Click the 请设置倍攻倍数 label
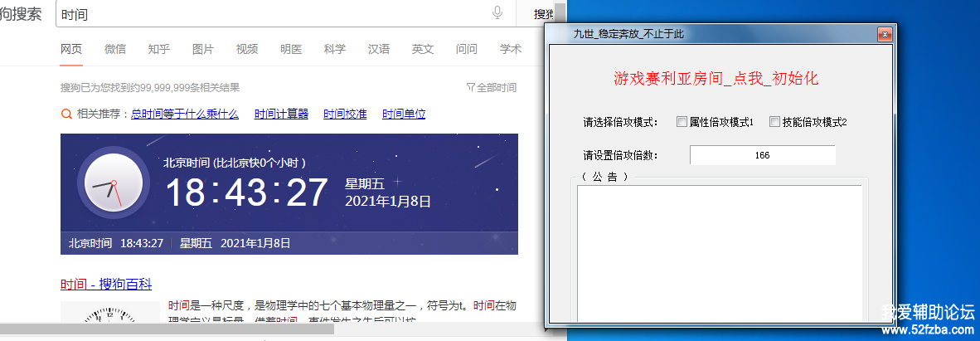The height and width of the screenshot is (341, 980). point(621,154)
